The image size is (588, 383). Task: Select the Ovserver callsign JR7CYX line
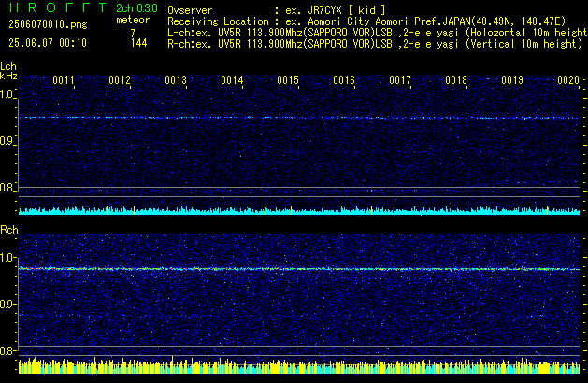pyautogui.click(x=277, y=10)
